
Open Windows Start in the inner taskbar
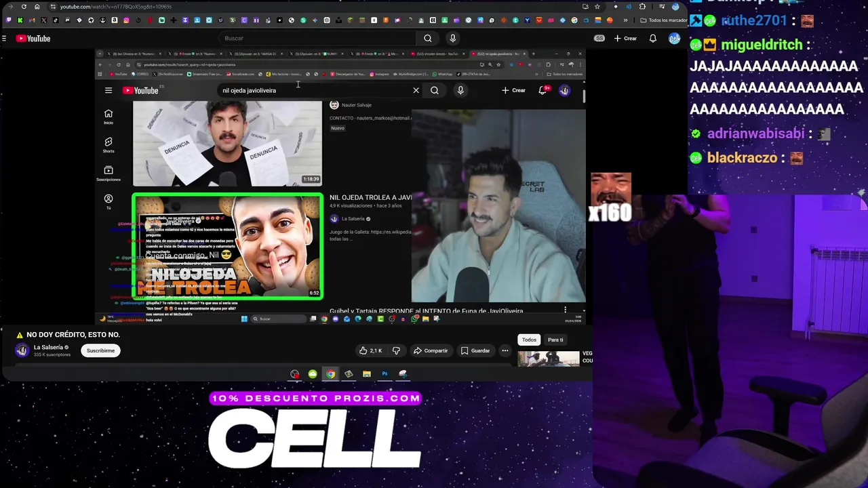(244, 319)
